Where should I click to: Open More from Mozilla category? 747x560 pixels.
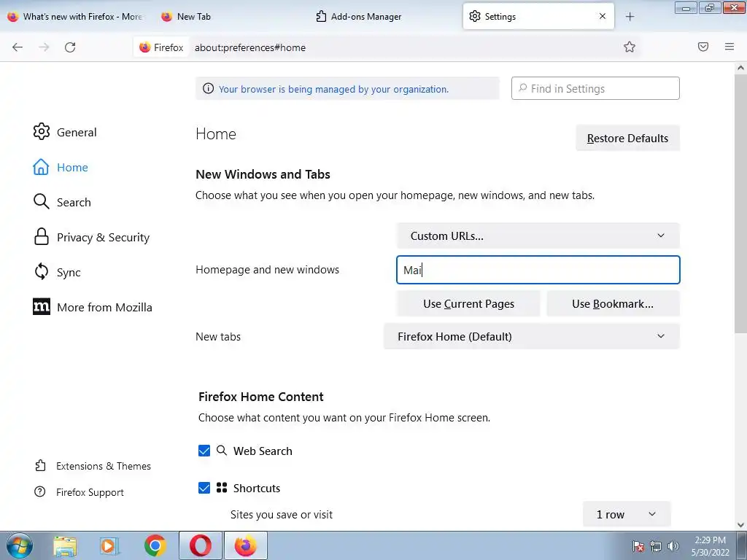104,307
